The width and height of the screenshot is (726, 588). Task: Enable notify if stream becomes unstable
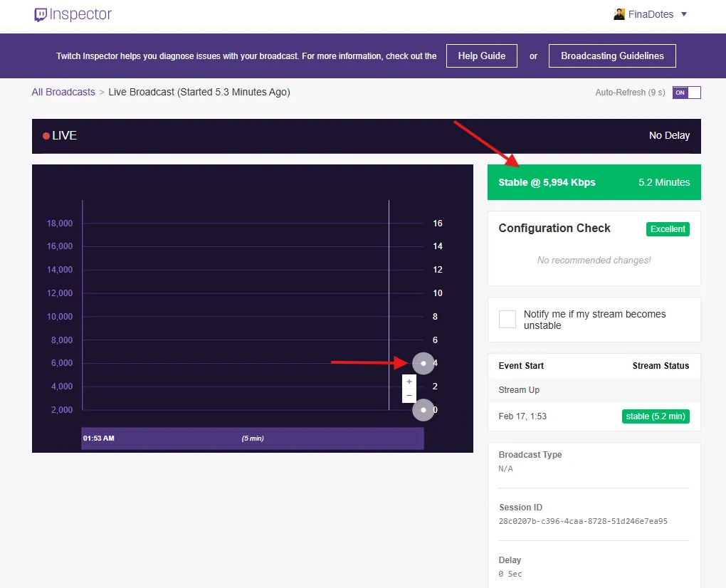pos(507,319)
